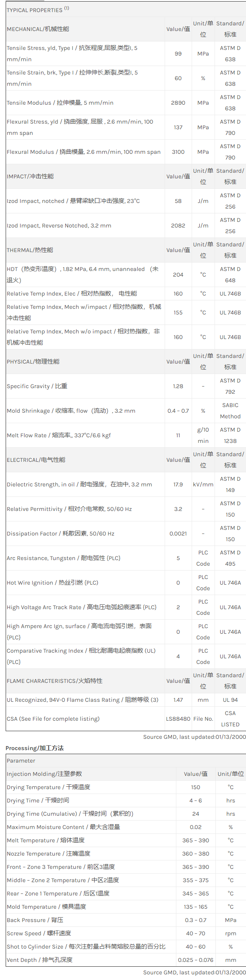Click the Dissipation Factor value 0.0021

coord(178,533)
